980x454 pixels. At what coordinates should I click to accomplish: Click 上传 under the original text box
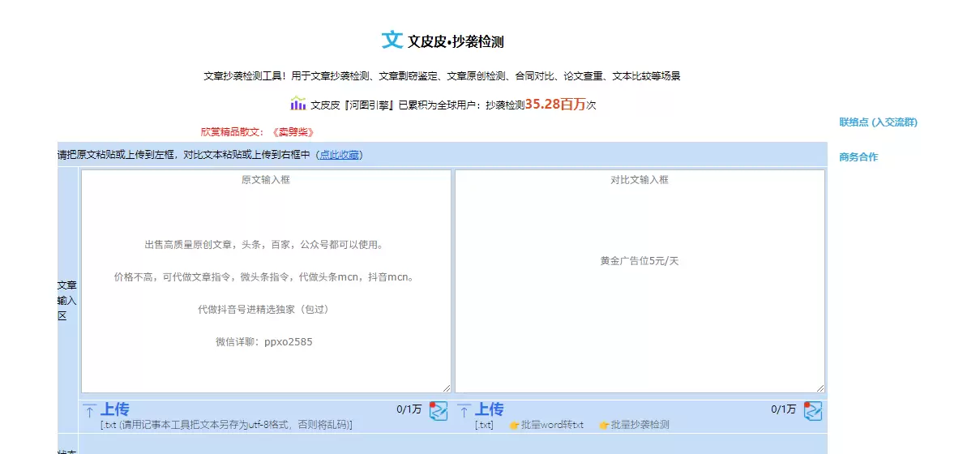114,409
